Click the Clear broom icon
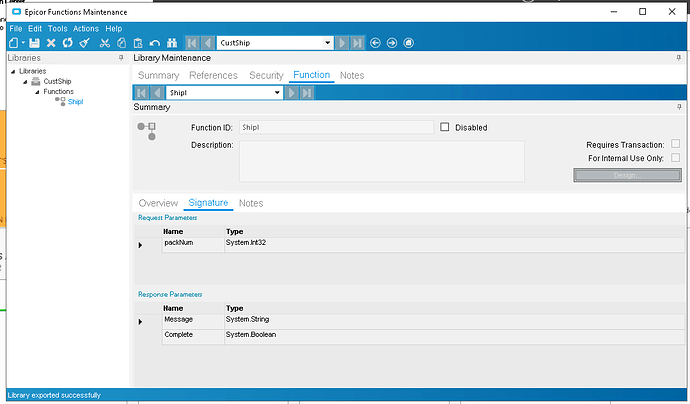This screenshot has width=690, height=404. [84, 43]
